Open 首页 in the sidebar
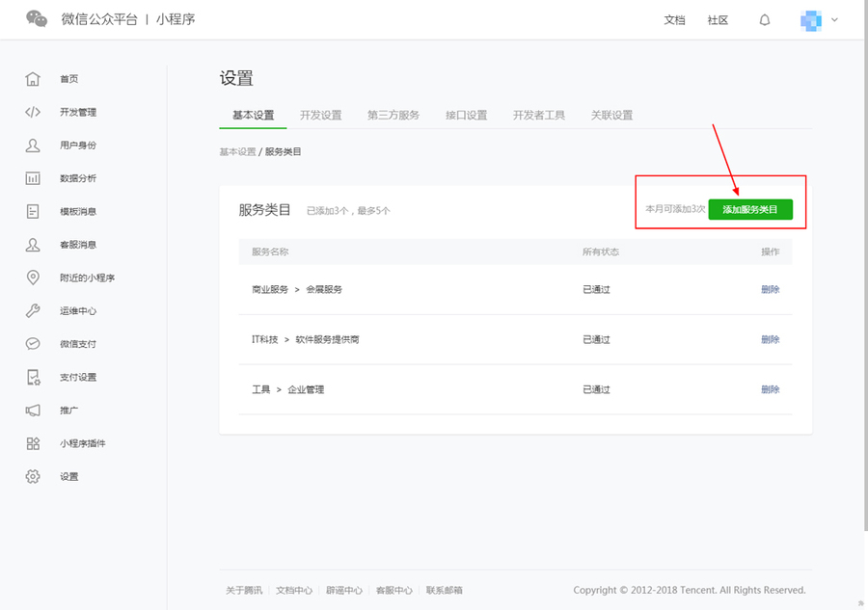The width and height of the screenshot is (868, 610). tap(69, 79)
